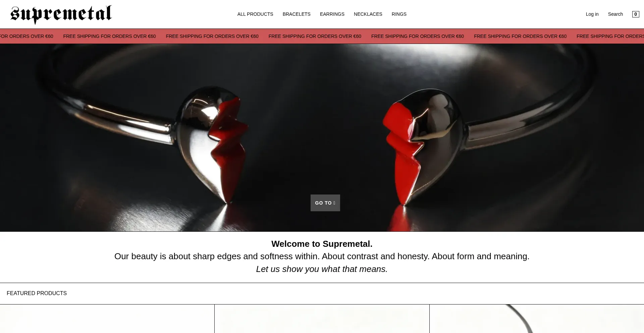Image resolution: width=644 pixels, height=333 pixels.
Task: Browse the NECKLACES category
Action: pos(368,14)
